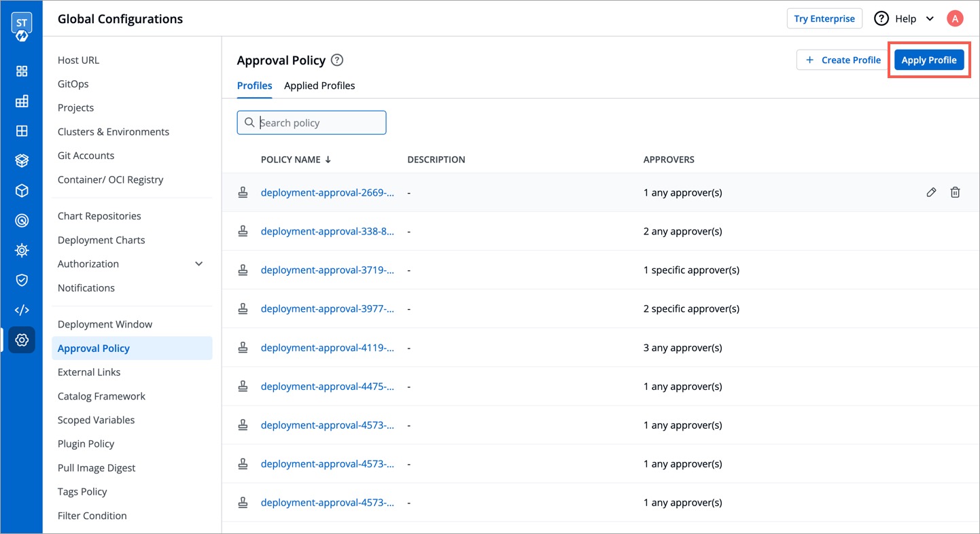This screenshot has width=980, height=534.
Task: Open Devtron Applications from the sidebar
Action: click(22, 71)
